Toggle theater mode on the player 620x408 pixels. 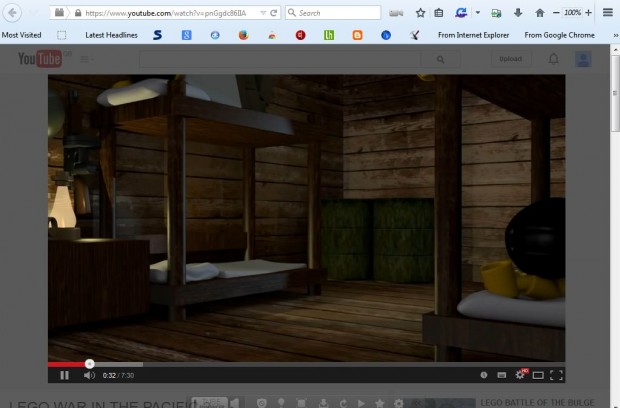[538, 375]
